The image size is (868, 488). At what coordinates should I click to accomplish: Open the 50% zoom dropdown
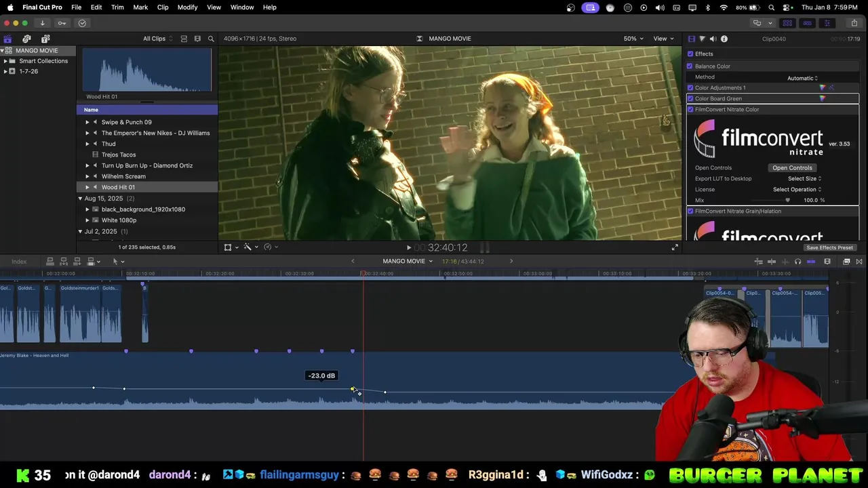click(x=633, y=39)
